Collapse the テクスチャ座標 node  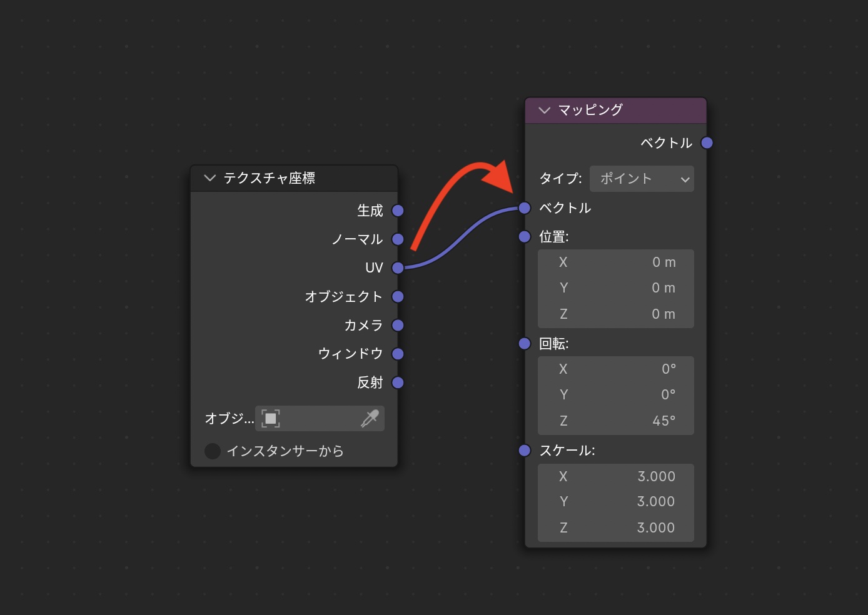tap(210, 178)
